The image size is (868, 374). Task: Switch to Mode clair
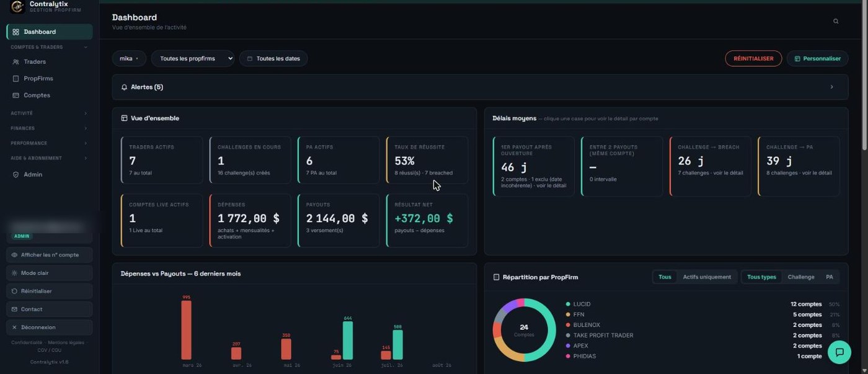[50, 273]
